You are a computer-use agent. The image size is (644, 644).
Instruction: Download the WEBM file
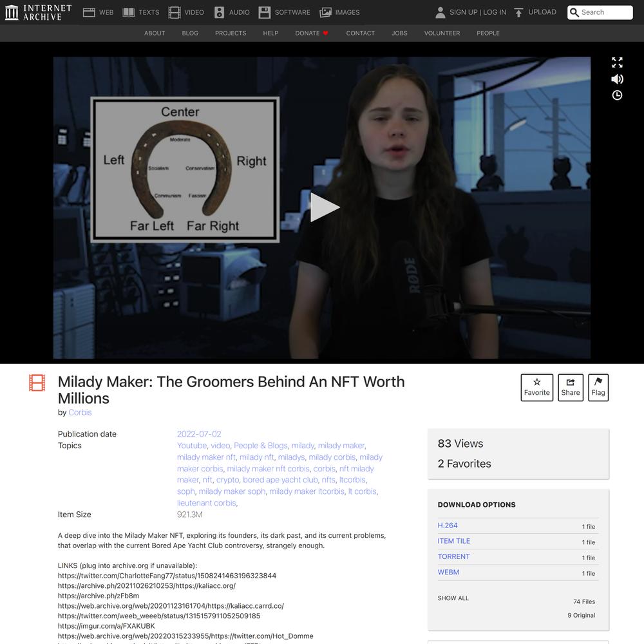(x=448, y=572)
